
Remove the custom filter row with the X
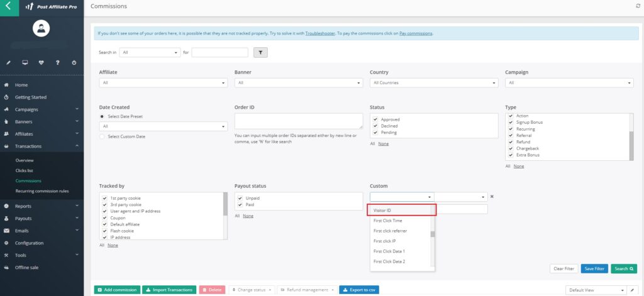click(x=492, y=197)
